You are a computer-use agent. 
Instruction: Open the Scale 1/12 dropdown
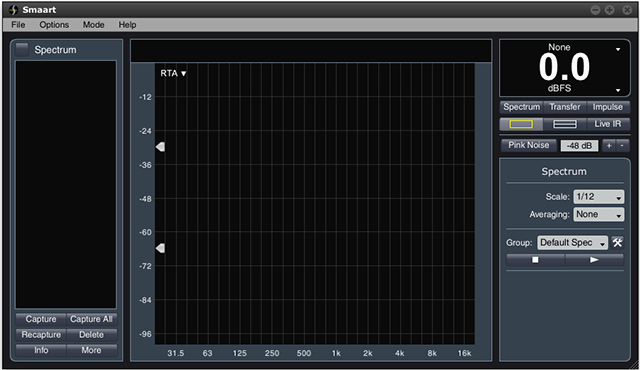click(x=599, y=197)
